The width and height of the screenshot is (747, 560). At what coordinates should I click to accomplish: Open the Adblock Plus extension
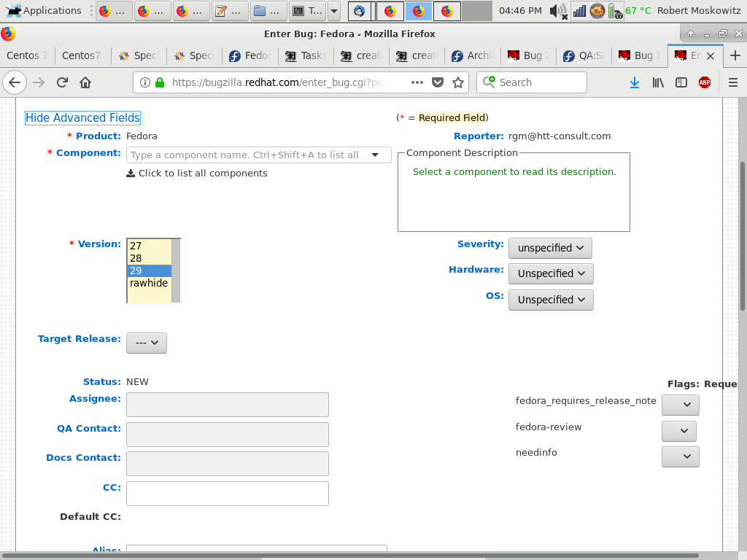coord(705,82)
